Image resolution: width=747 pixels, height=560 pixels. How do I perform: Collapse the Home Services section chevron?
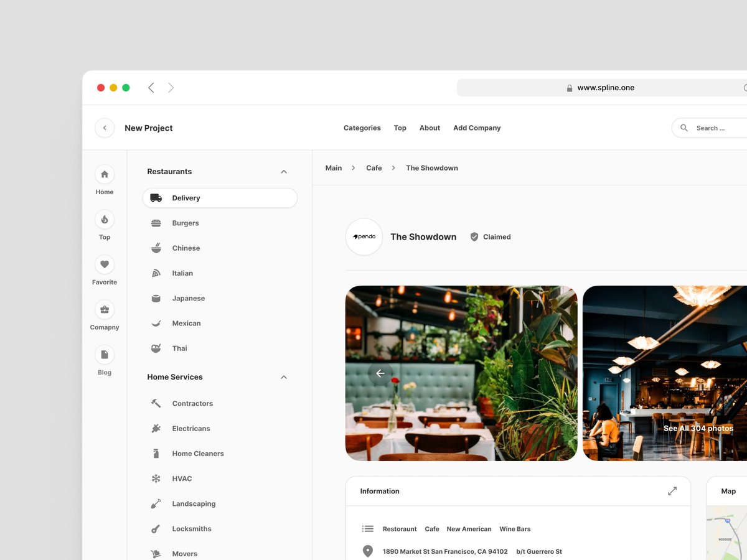284,377
